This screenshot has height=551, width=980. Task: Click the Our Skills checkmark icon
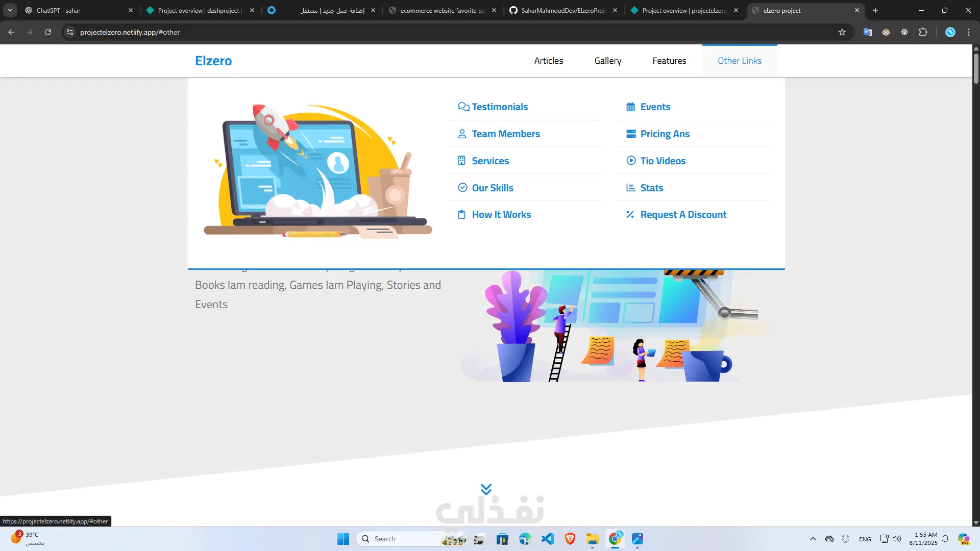pyautogui.click(x=462, y=187)
